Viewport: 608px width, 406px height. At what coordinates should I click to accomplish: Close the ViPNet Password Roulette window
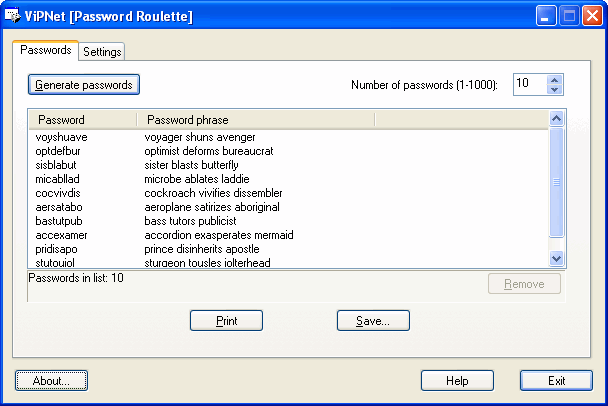(x=592, y=16)
